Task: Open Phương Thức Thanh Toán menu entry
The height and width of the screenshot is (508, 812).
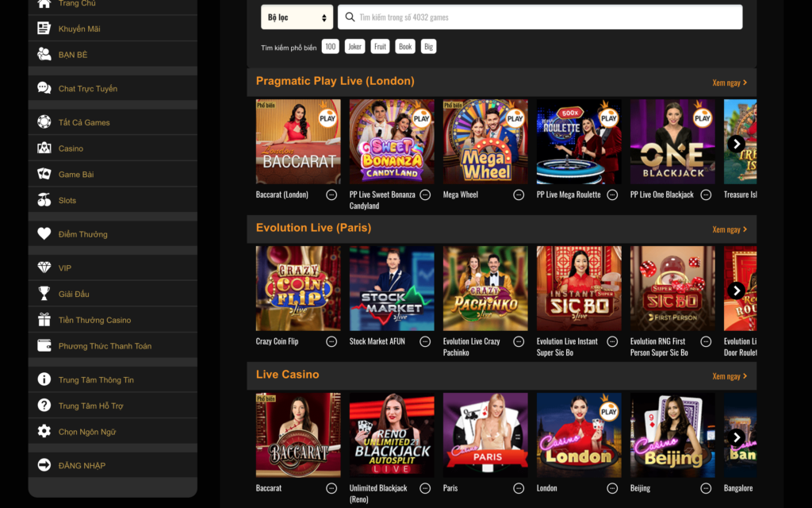Action: (x=113, y=346)
